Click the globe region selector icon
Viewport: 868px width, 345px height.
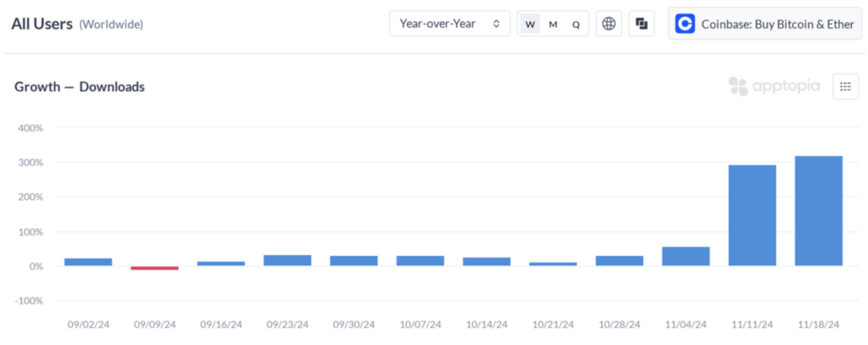coord(608,24)
